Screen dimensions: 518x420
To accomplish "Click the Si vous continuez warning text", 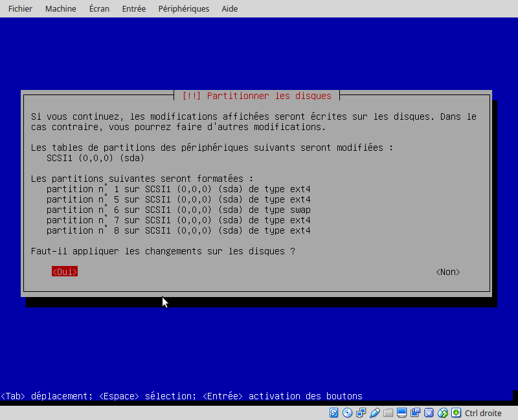I will pos(254,122).
